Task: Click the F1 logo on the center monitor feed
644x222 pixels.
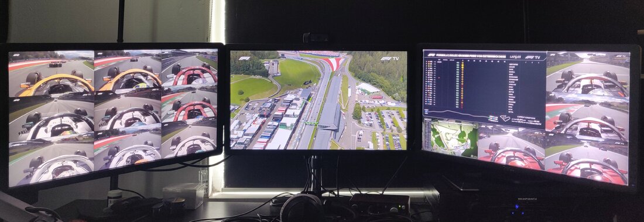Action: coord(244,59)
